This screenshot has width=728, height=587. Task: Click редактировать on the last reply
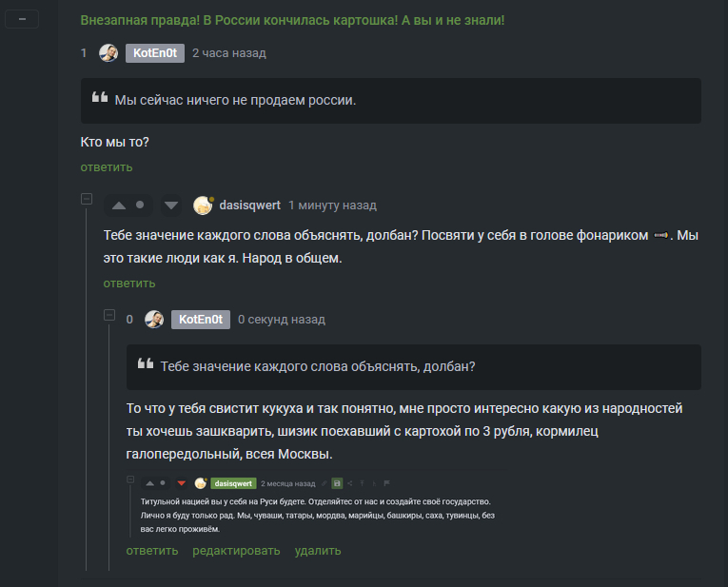[236, 550]
